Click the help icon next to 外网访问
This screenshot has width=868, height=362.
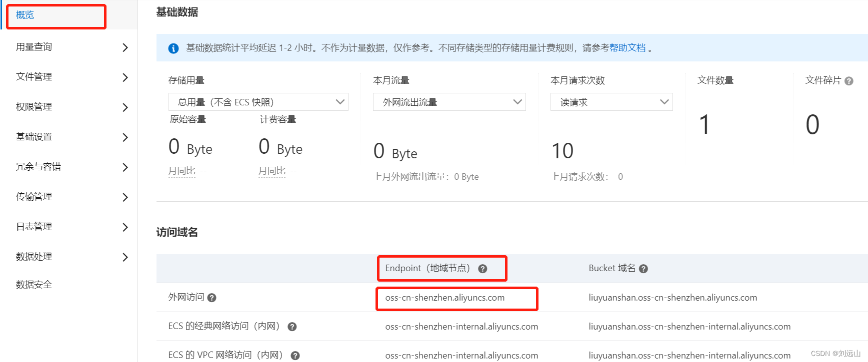point(212,298)
